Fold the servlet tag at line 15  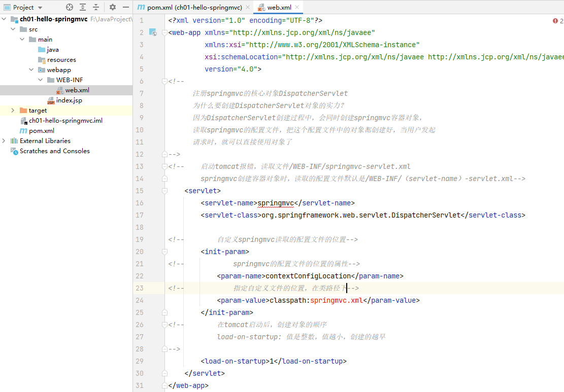(164, 191)
